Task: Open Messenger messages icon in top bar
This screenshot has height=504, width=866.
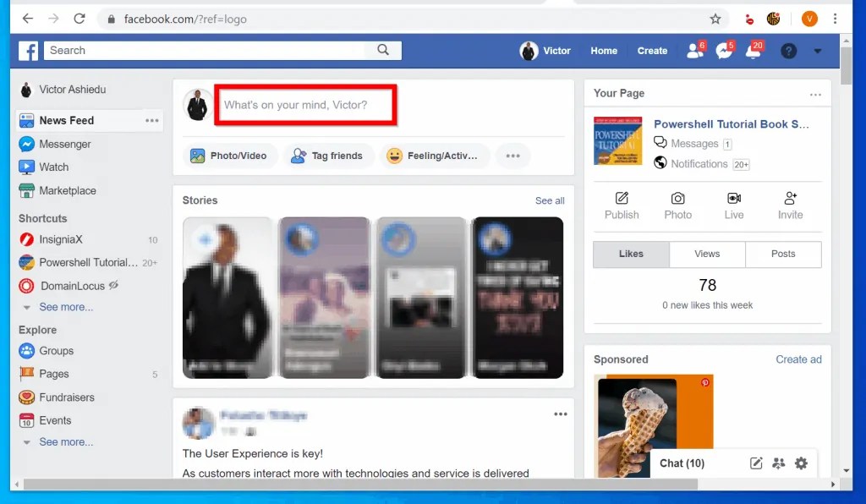Action: pos(723,51)
